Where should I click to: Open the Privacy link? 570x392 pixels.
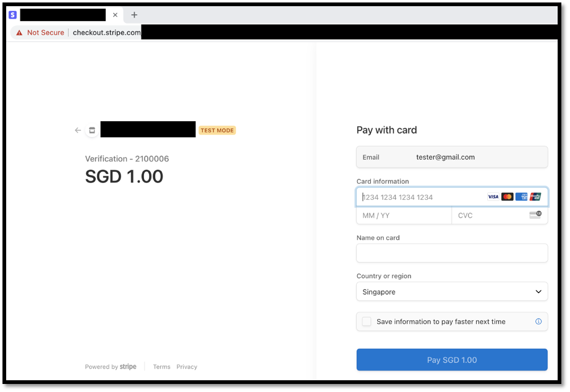click(x=187, y=367)
